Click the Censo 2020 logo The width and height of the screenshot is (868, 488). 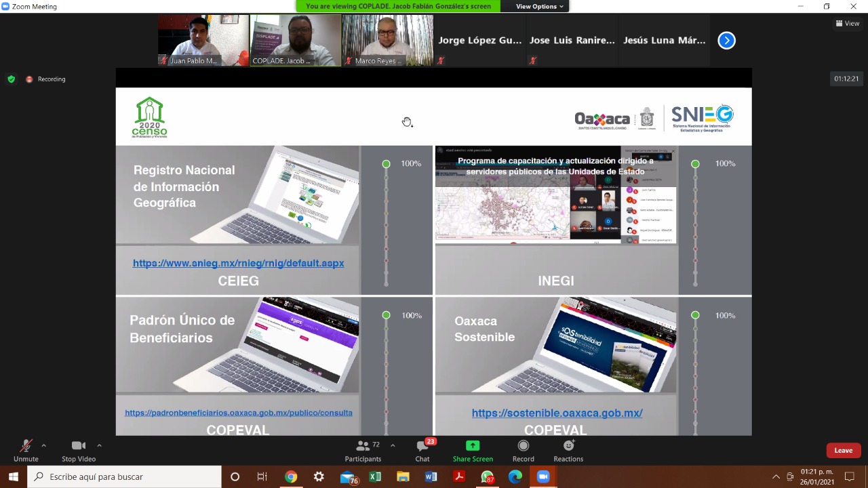(149, 117)
